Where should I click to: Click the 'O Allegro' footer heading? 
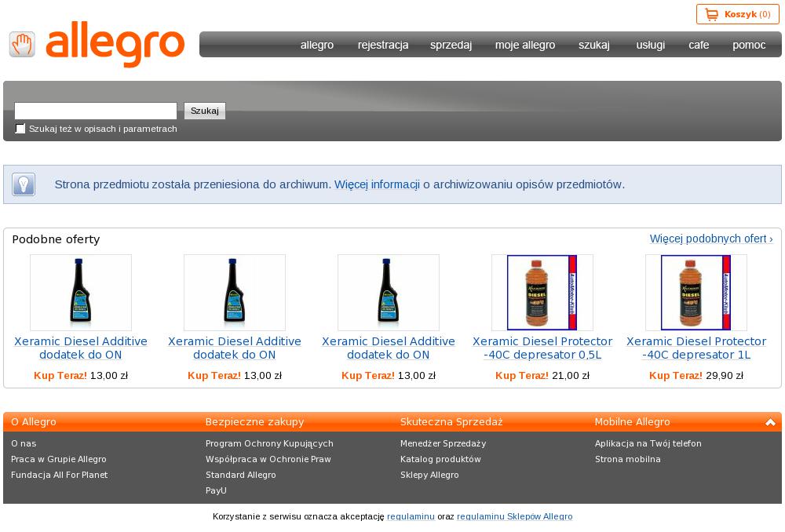pyautogui.click(x=34, y=422)
